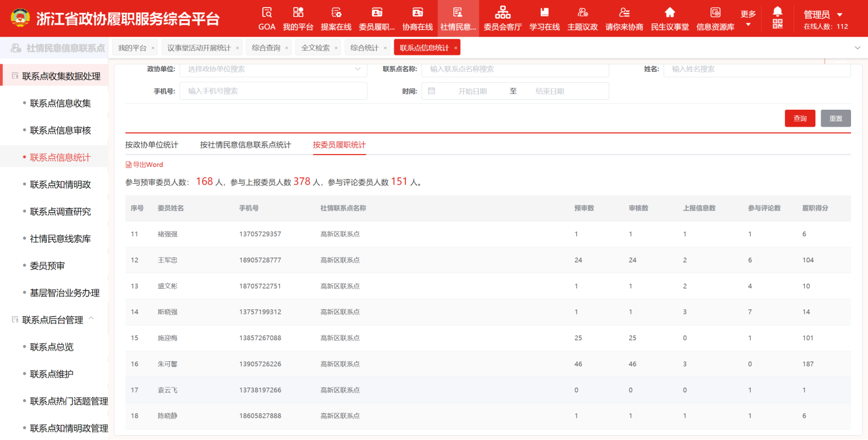
Task: Close the 联系点信息统计 tab
Action: [456, 48]
